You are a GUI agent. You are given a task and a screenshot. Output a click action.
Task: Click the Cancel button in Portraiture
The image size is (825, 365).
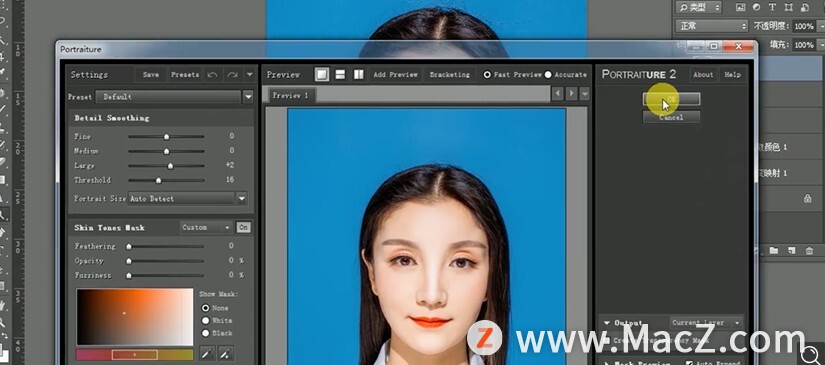671,117
